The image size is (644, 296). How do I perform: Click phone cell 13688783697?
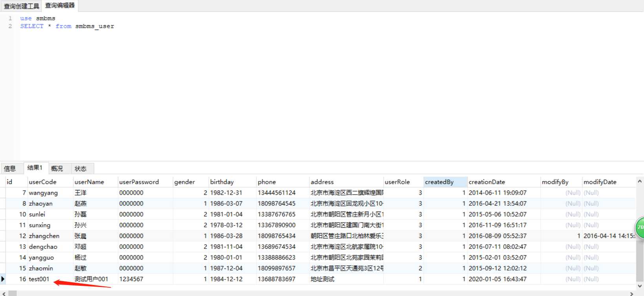(283, 279)
